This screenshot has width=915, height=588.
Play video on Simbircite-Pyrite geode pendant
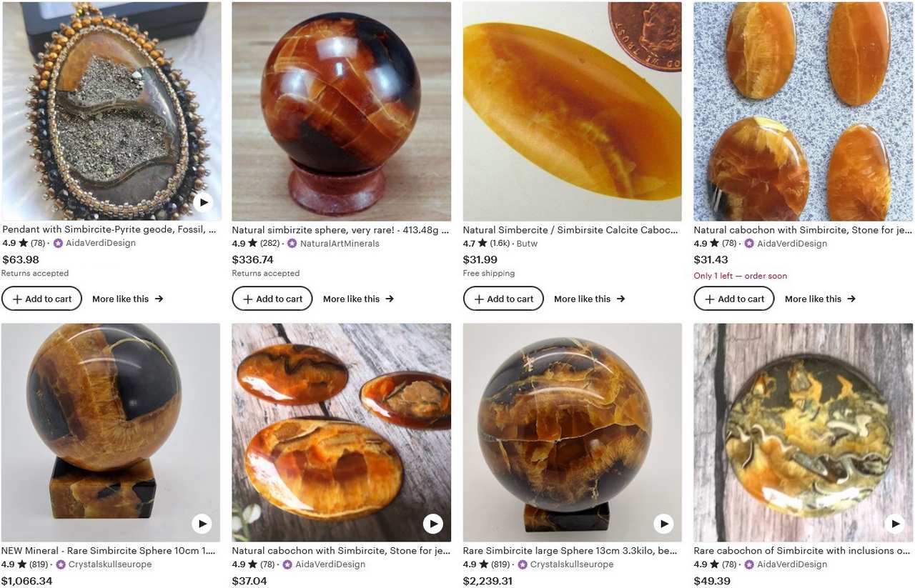(x=203, y=203)
